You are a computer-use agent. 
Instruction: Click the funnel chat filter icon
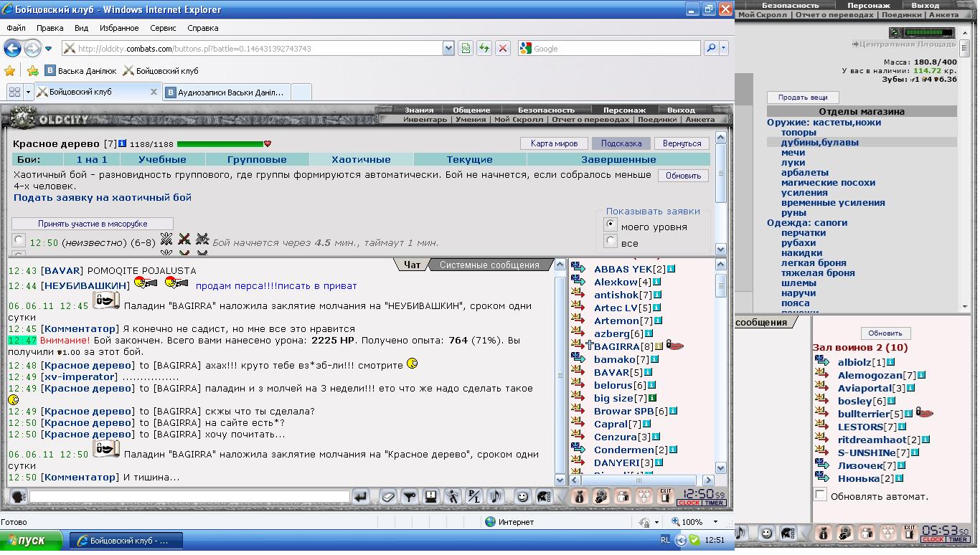click(x=409, y=496)
